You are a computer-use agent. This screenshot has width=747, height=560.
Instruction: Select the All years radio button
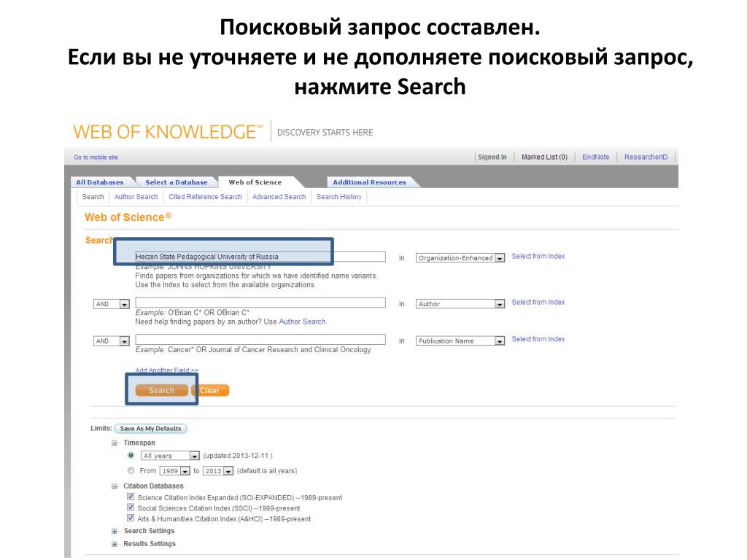[x=131, y=455]
